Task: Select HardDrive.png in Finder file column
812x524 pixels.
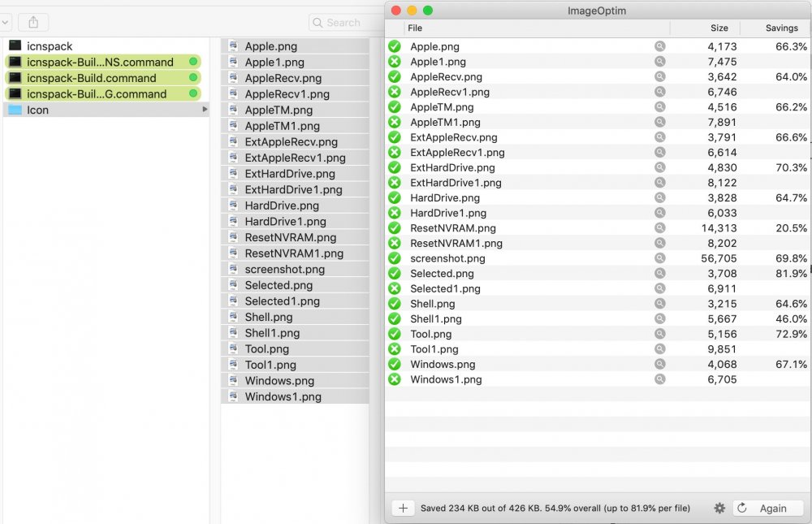Action: coord(296,206)
